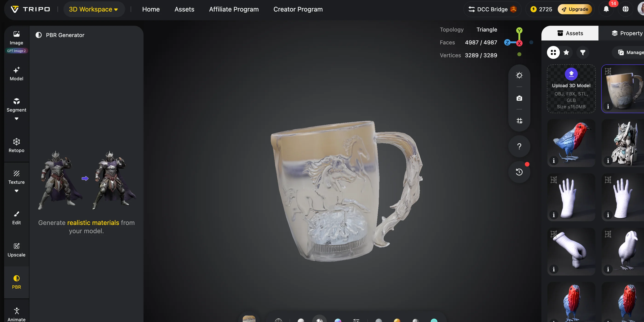Select the Retopo tool

pos(16,145)
